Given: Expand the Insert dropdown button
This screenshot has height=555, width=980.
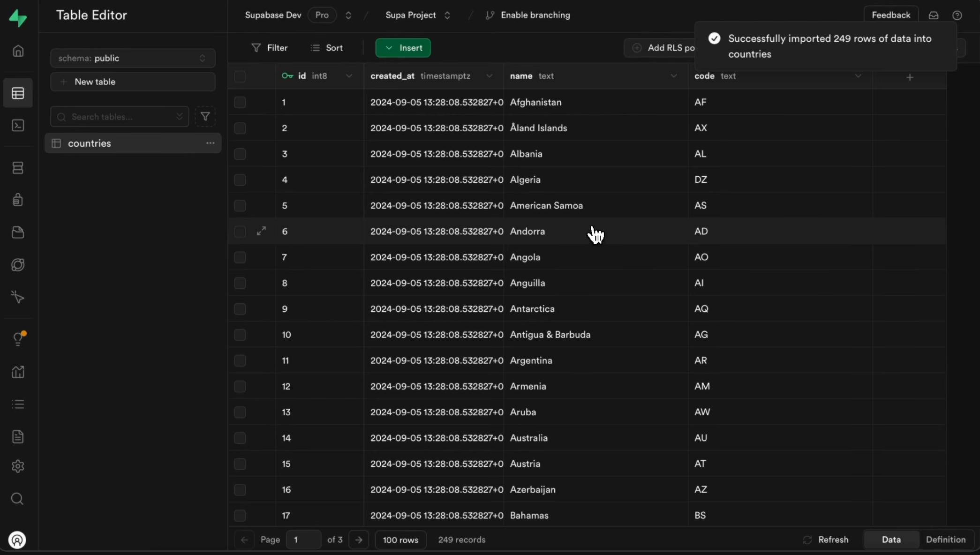Looking at the screenshot, I should 403,48.
